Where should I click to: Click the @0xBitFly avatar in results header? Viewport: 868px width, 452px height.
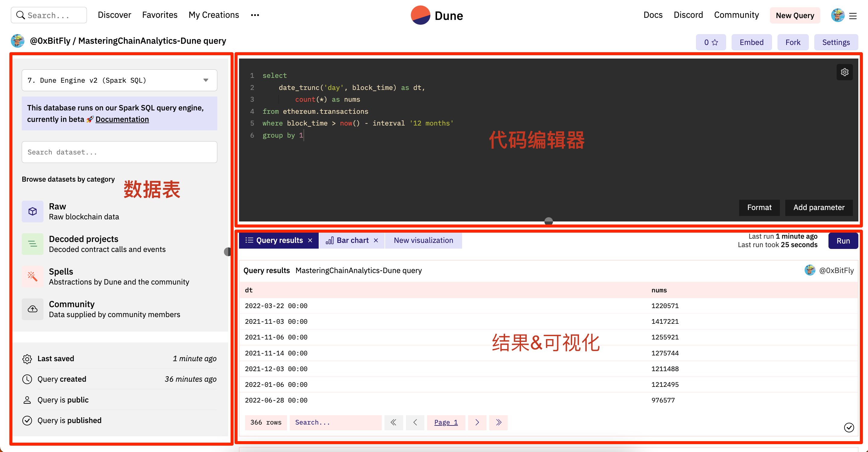point(810,270)
